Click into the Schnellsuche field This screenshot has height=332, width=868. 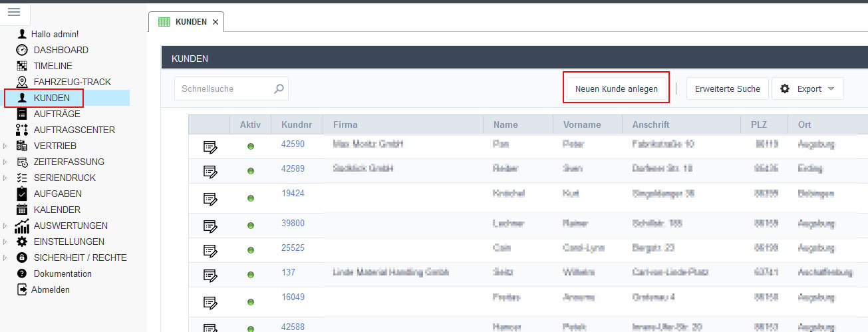[x=223, y=88]
